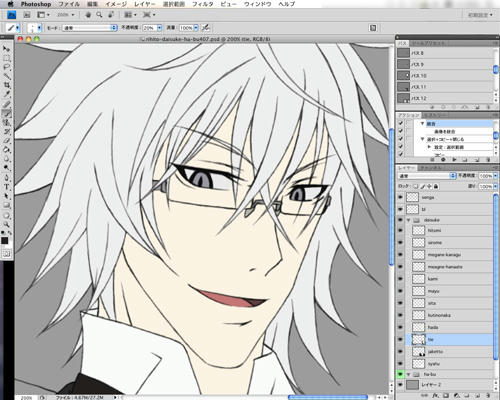Collapse the highlighted action set in the Actions panel

pos(422,123)
